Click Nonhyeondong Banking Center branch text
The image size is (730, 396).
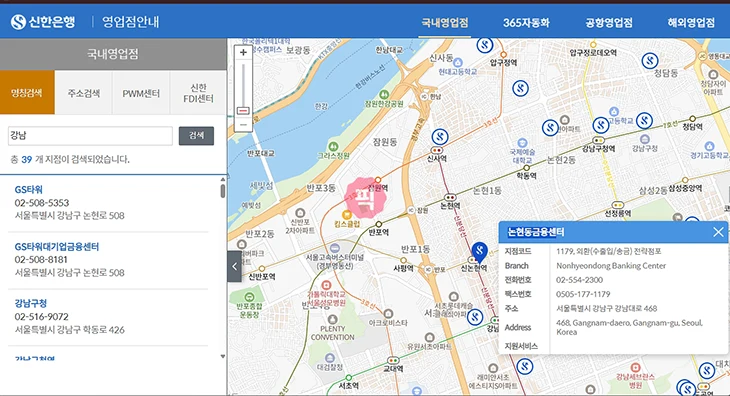[x=611, y=266]
